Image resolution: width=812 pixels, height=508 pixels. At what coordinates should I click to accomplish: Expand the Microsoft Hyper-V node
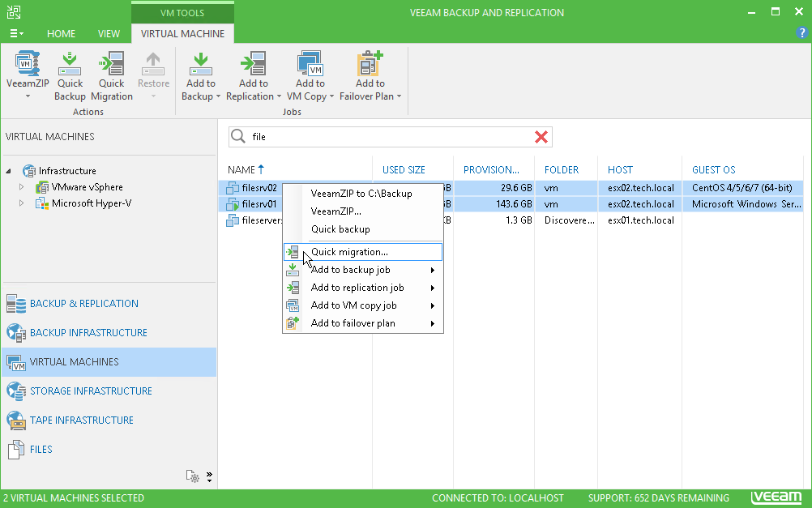pyautogui.click(x=21, y=203)
